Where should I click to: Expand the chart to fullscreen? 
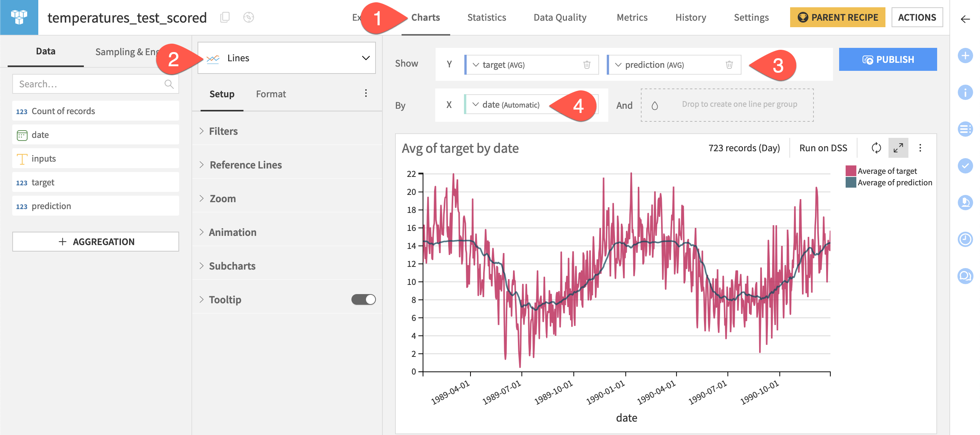898,148
